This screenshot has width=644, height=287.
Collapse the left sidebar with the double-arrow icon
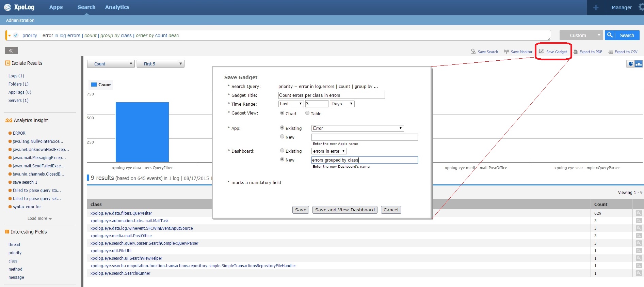click(x=11, y=51)
